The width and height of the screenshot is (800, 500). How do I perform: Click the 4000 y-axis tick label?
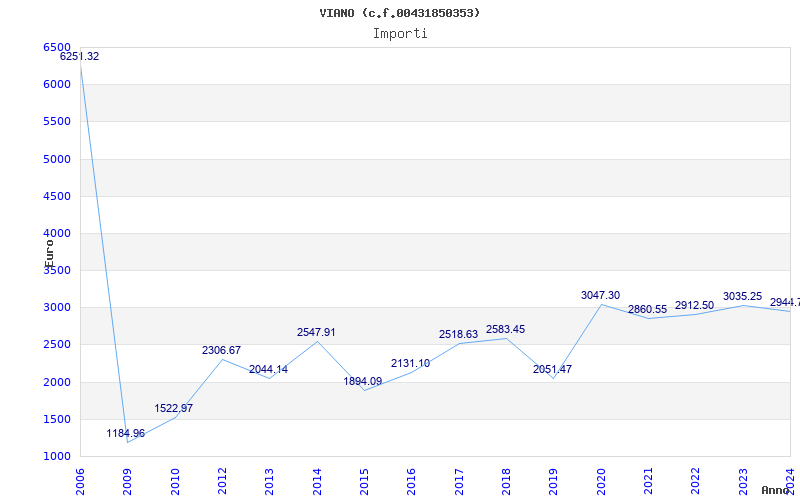(x=57, y=234)
